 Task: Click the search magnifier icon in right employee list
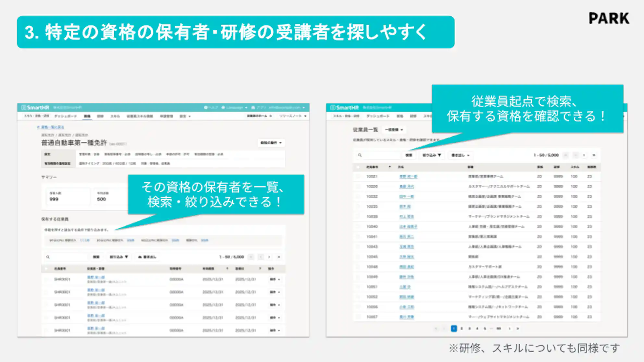tap(360, 155)
